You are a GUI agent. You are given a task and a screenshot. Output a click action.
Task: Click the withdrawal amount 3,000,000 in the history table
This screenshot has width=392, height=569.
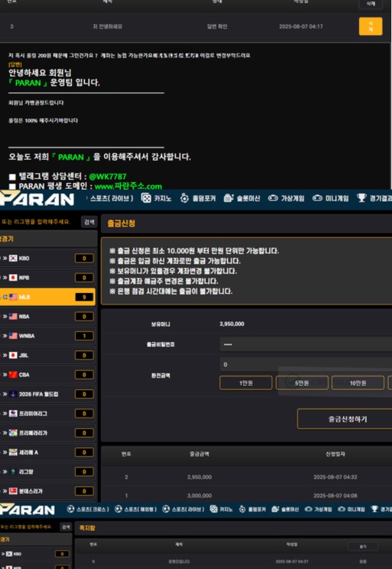coord(199,495)
